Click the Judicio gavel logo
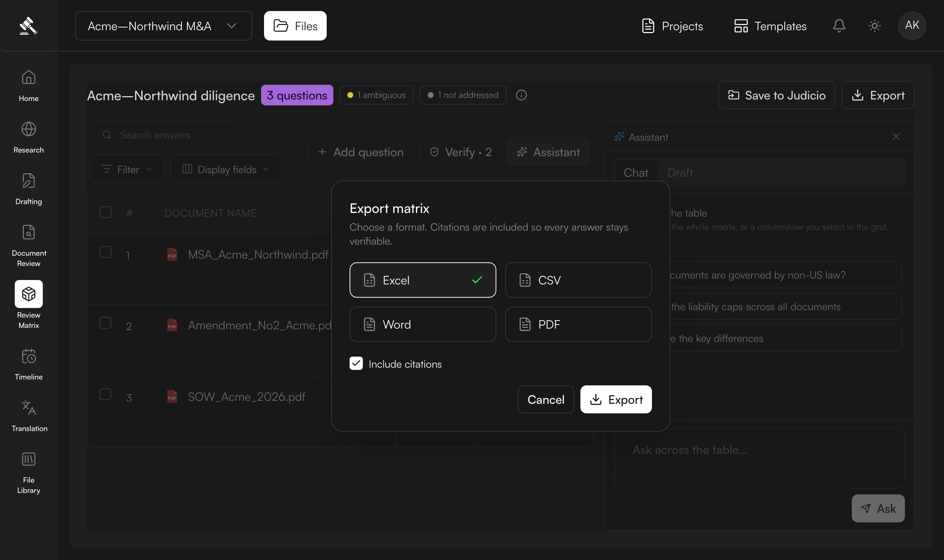 click(28, 26)
